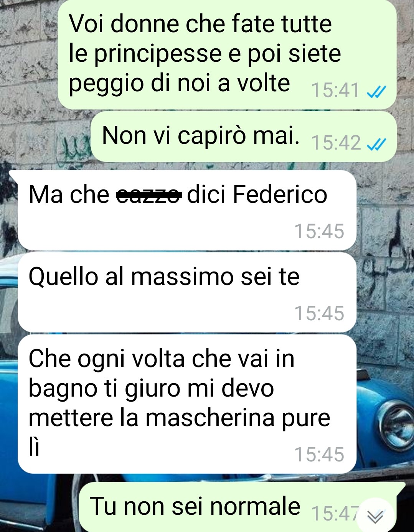The height and width of the screenshot is (532, 414).
Task: Select the 'Non vi capirò mai.' message bubble
Action: coord(244,137)
